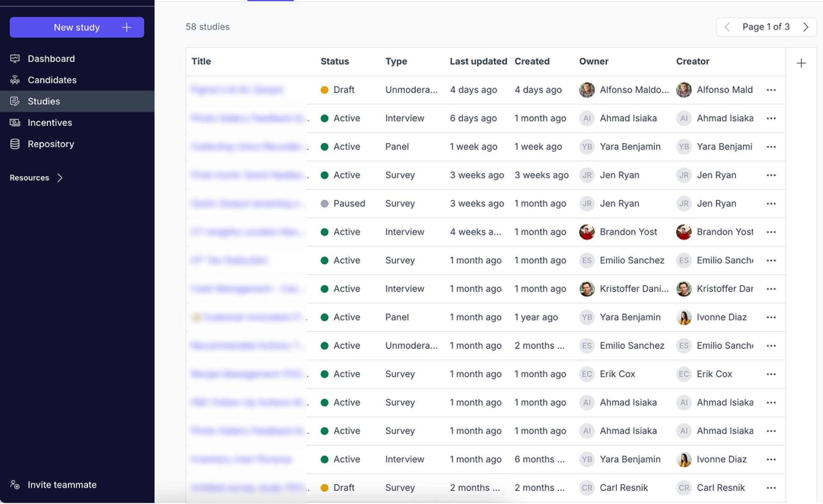
Task: Click the previous page arrow
Action: (727, 27)
